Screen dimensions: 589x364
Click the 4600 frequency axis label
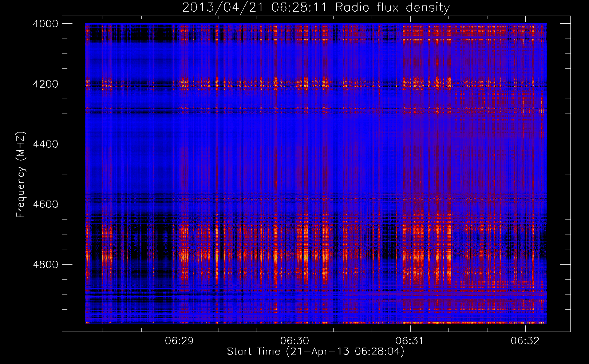click(46, 204)
